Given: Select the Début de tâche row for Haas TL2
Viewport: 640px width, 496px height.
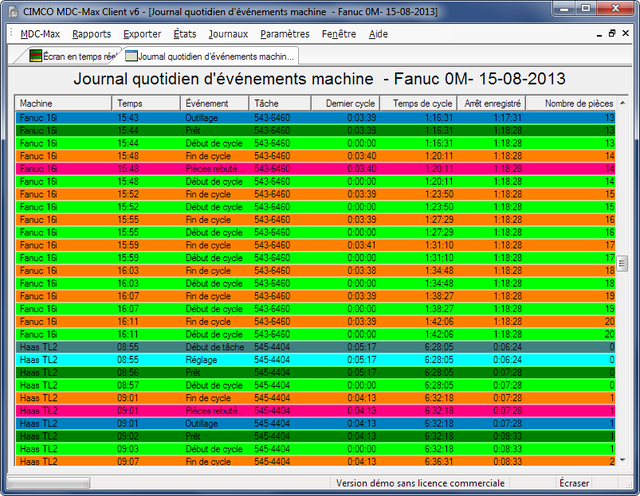Looking at the screenshot, I should click(x=316, y=347).
